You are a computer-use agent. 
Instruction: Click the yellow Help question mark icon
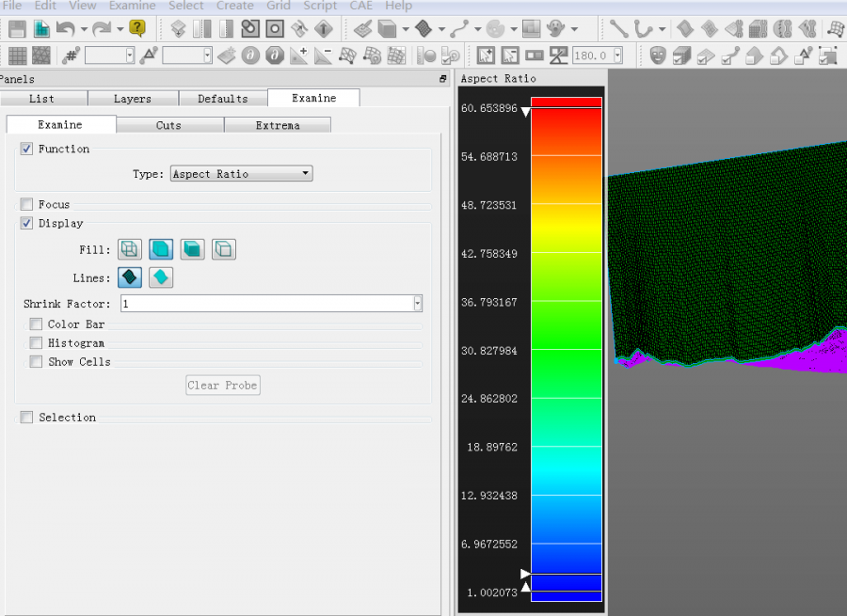(137, 29)
